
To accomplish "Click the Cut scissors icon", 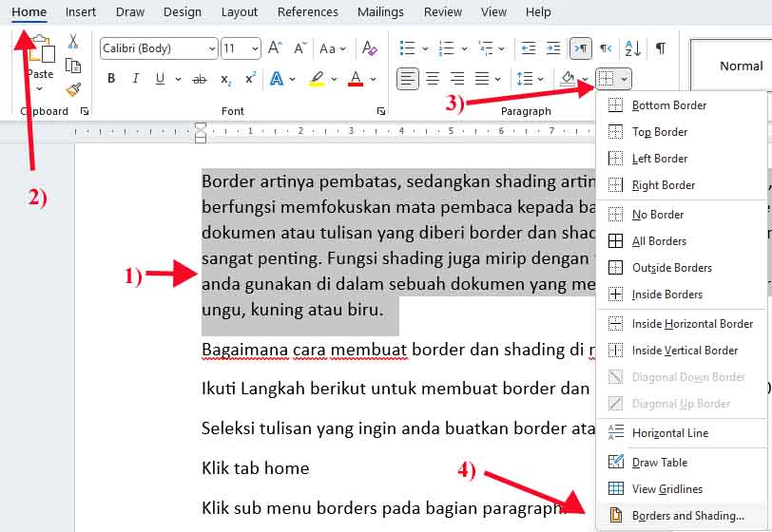I will coord(73,42).
